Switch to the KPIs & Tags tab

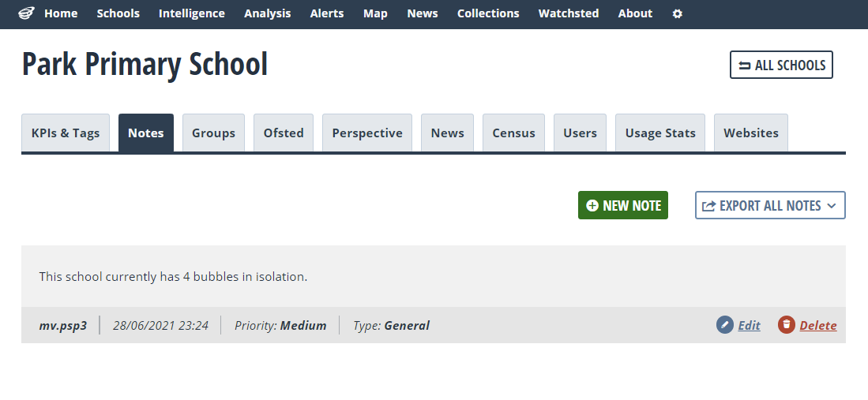(x=66, y=133)
